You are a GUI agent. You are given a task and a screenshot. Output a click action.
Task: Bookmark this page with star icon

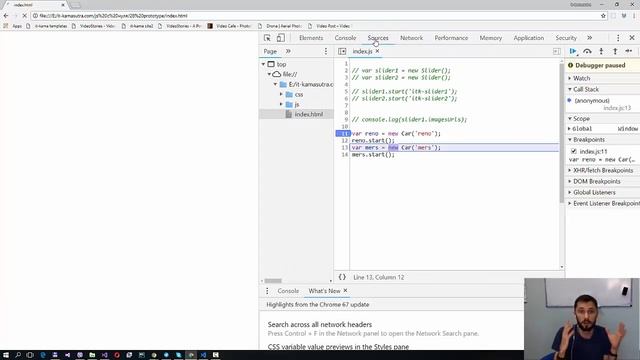coord(603,16)
